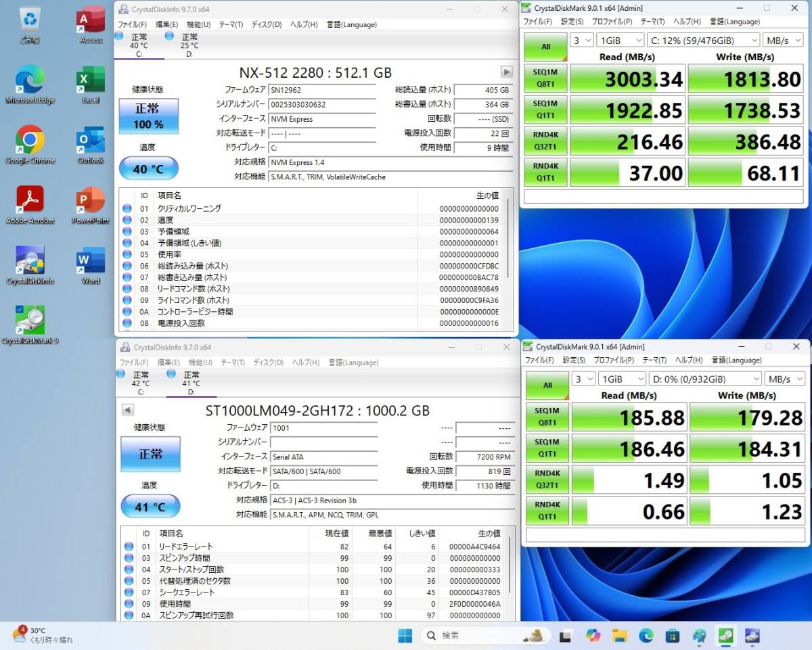Click the comment field in the upper CrystalDiskMark
The image size is (812, 650).
(663, 197)
